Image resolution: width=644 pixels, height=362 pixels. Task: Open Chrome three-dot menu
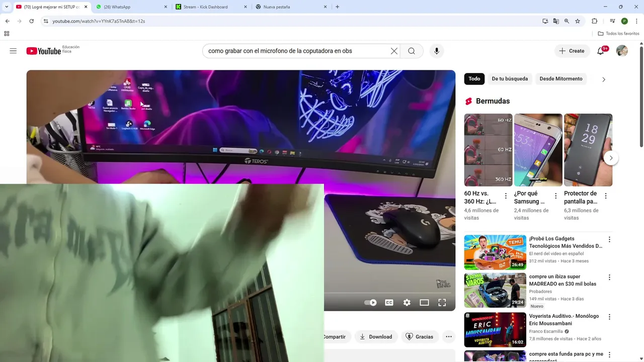[x=636, y=21]
